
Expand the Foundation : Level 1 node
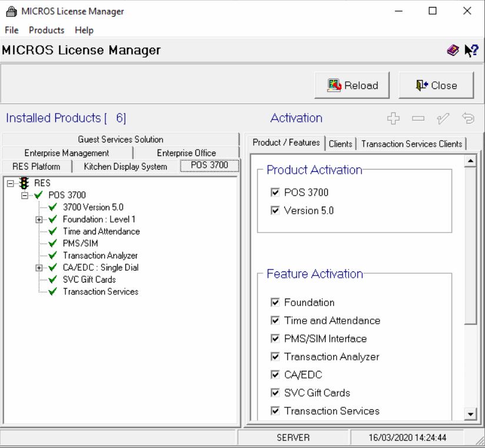click(39, 220)
